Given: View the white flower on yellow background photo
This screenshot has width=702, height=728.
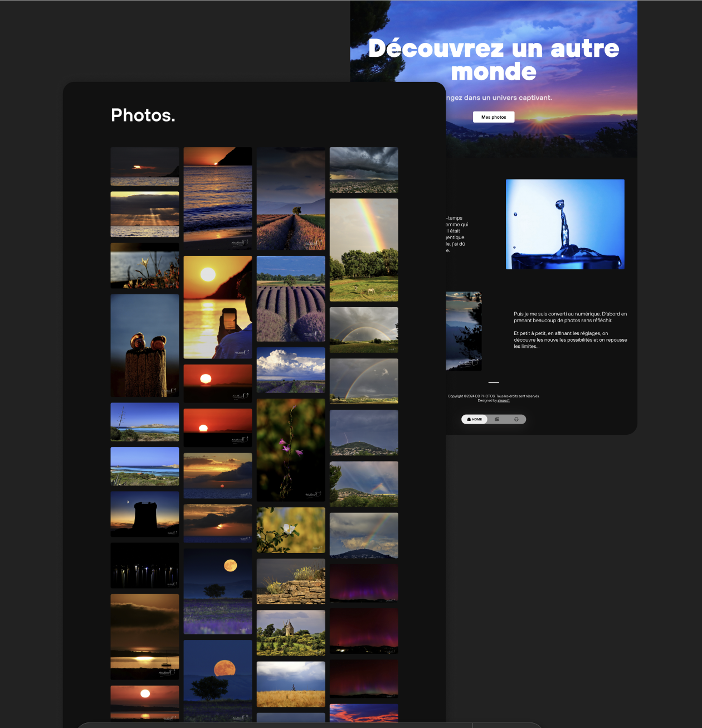Looking at the screenshot, I should [291, 530].
